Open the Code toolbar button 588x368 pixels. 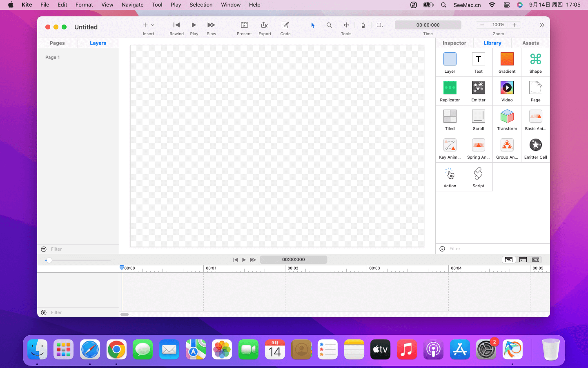pos(285,25)
